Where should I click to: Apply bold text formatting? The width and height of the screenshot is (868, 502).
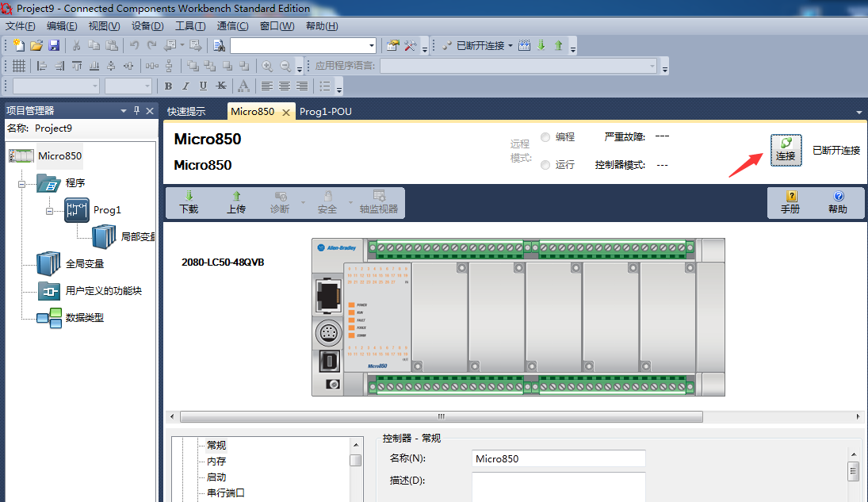(168, 86)
